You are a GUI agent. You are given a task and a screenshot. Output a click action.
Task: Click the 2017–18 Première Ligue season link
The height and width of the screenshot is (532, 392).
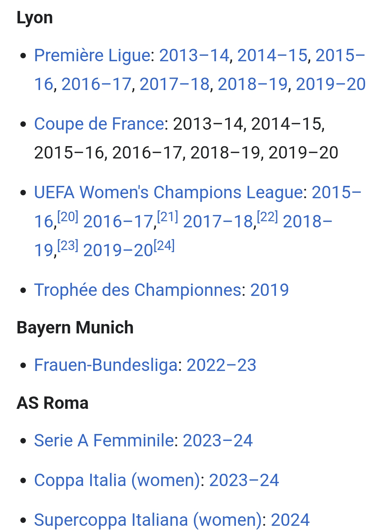(x=174, y=85)
